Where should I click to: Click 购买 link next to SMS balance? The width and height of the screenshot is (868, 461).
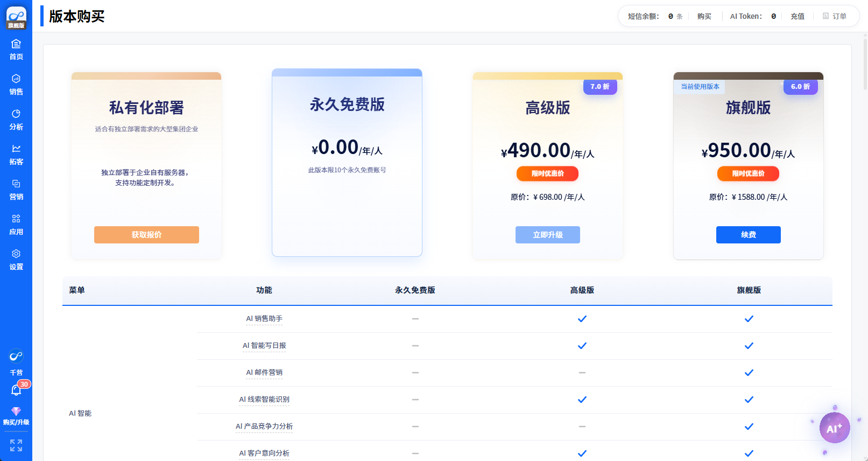[704, 17]
